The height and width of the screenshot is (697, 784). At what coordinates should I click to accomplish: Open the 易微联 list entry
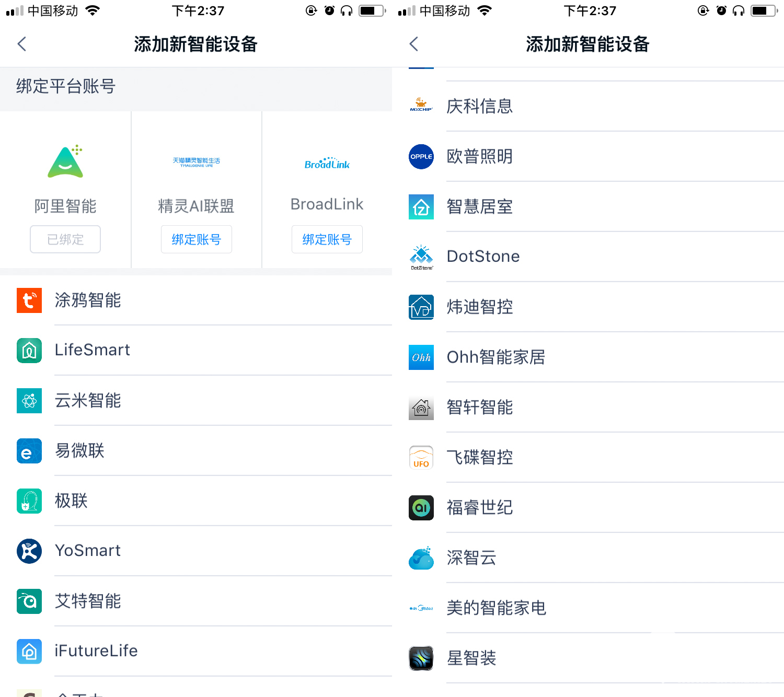[x=196, y=451]
